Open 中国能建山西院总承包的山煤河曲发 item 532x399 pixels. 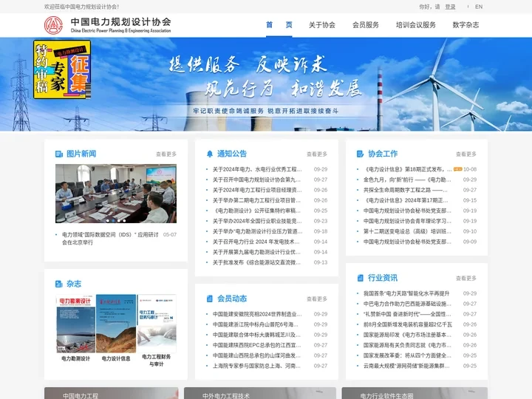pyautogui.click(x=256, y=355)
